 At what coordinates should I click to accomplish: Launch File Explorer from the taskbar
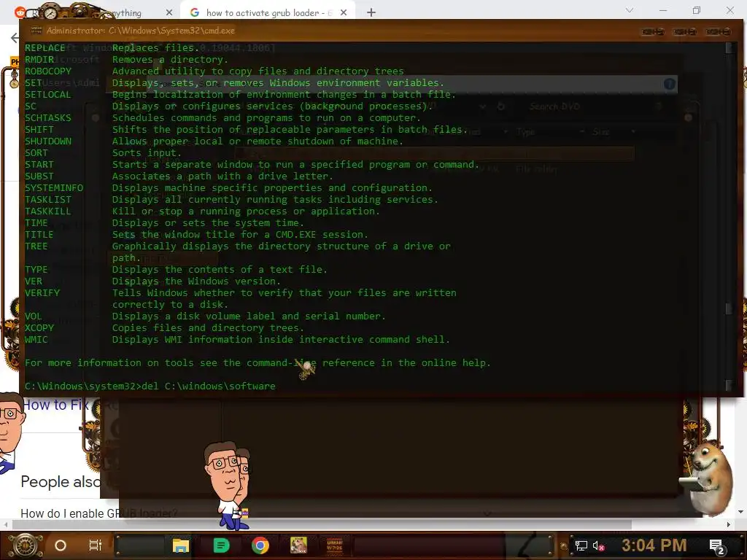pos(181,545)
